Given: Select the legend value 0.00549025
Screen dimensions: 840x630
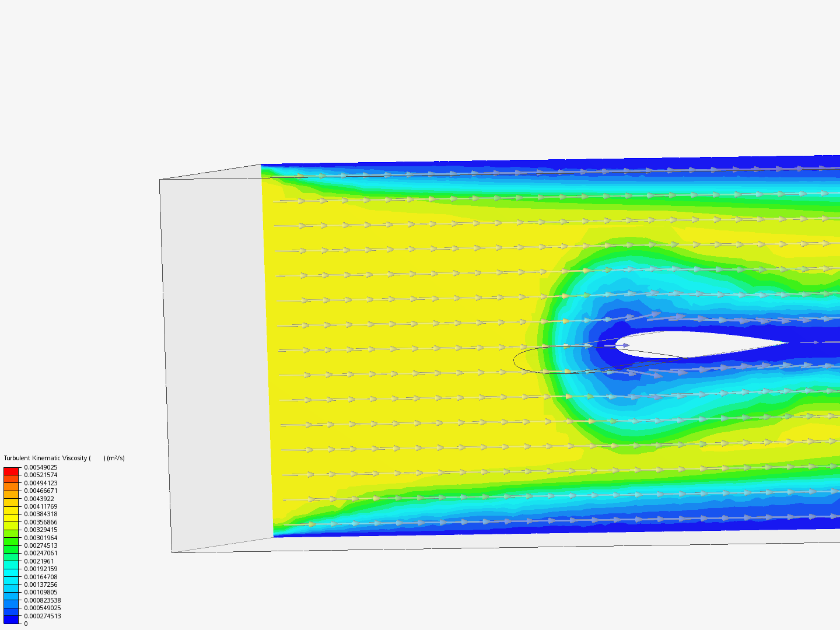Looking at the screenshot, I should pyautogui.click(x=41, y=467).
